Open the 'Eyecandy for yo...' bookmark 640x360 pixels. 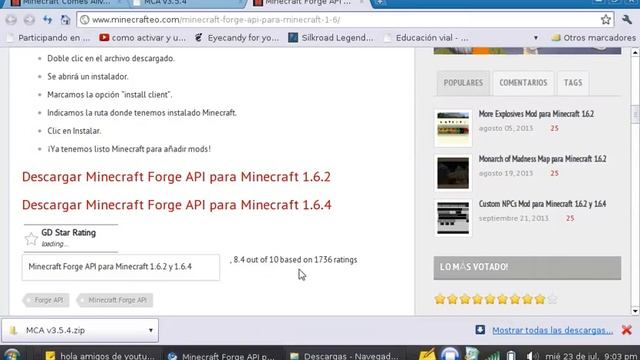237,38
